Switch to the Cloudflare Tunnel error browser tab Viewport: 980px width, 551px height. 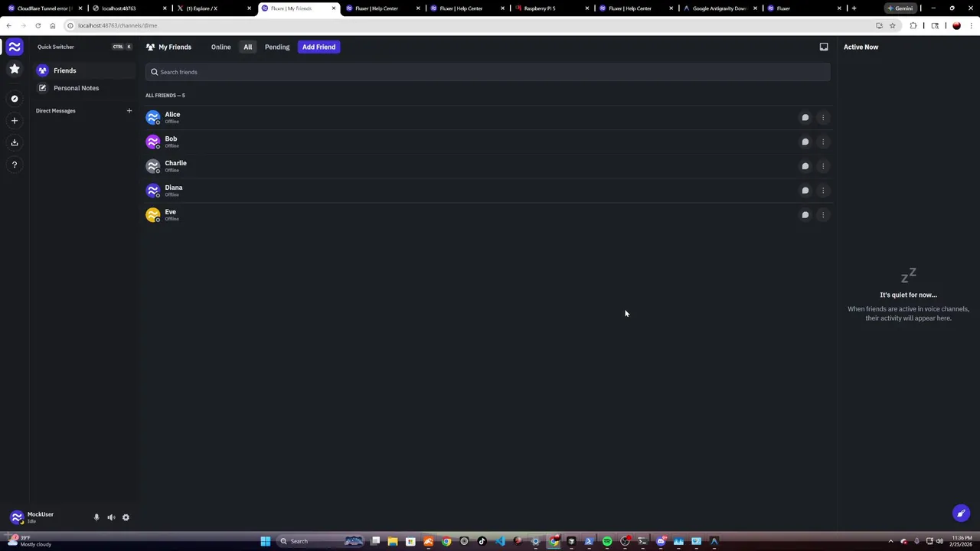pos(44,8)
